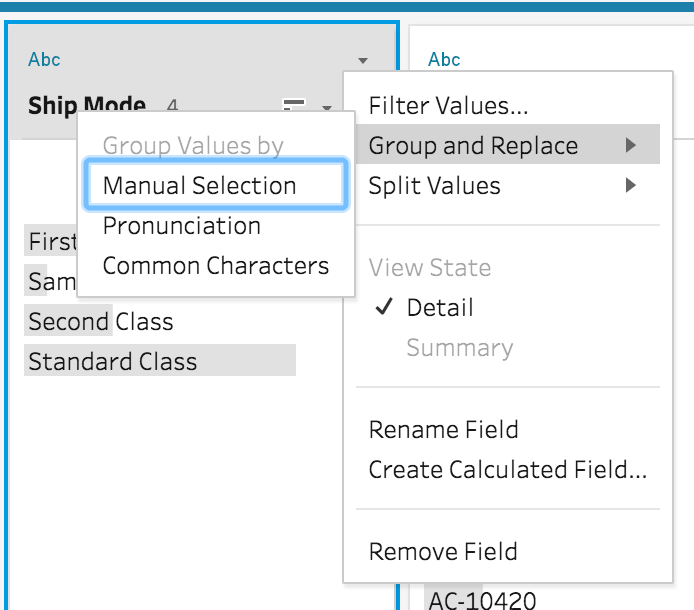The image size is (694, 610).
Task: Select Manual Selection grouping option
Action: coord(199,186)
